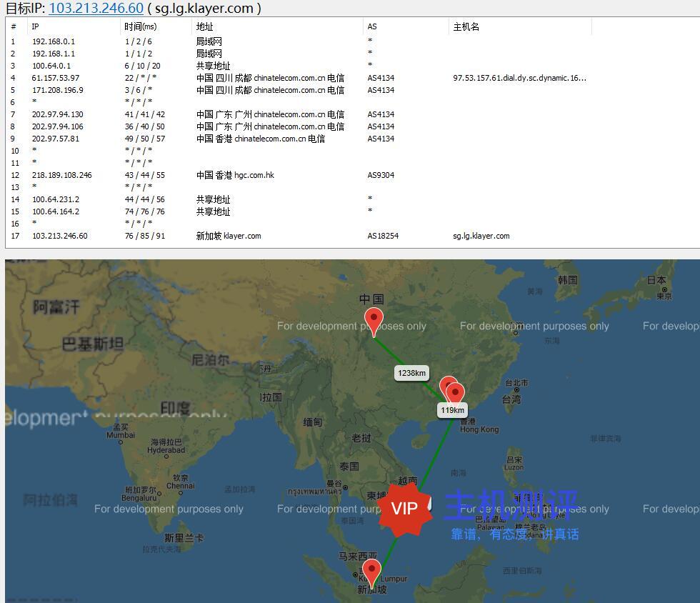Select hop 4 IP 61.157.53.97
The width and height of the screenshot is (700, 603).
[56, 78]
